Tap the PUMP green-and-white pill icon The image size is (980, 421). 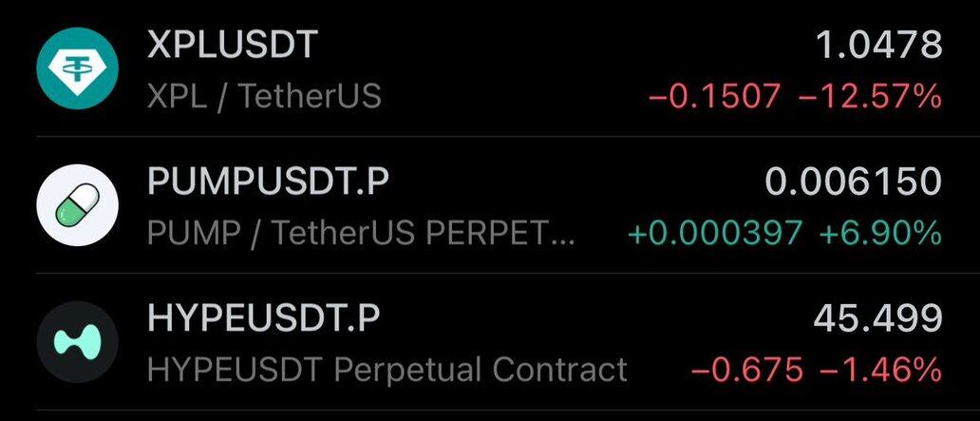pyautogui.click(x=78, y=206)
